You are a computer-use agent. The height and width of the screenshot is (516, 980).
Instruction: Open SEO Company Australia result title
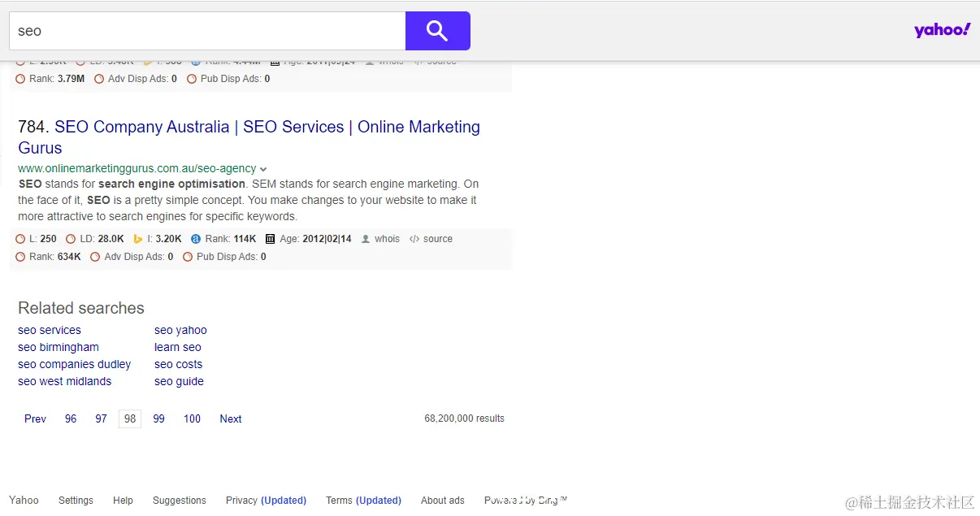coord(249,137)
